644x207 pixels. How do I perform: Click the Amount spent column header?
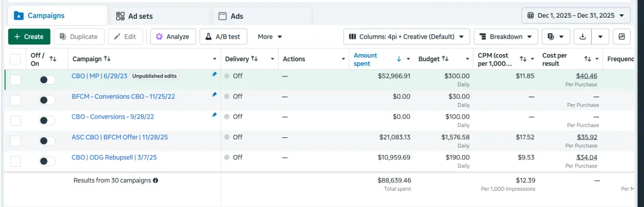click(365, 59)
